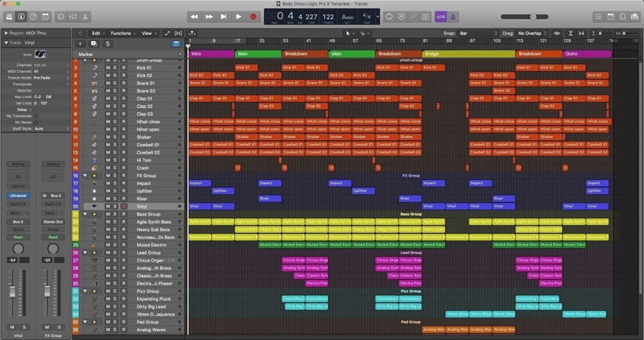This screenshot has height=340, width=644.
Task: Record-enable the Vinyl track
Action: coord(124,206)
